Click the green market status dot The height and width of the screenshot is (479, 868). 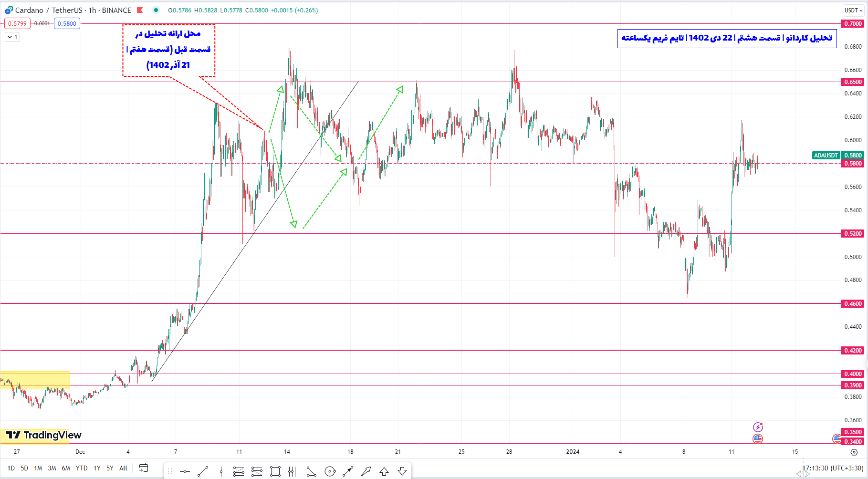156,10
